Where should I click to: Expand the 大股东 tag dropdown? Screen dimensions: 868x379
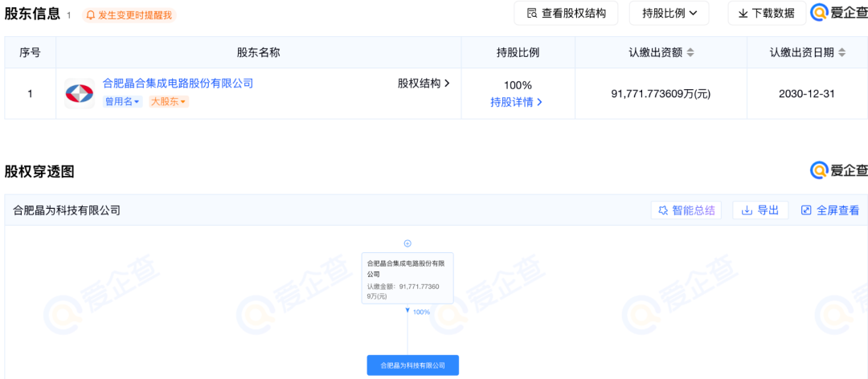[168, 102]
